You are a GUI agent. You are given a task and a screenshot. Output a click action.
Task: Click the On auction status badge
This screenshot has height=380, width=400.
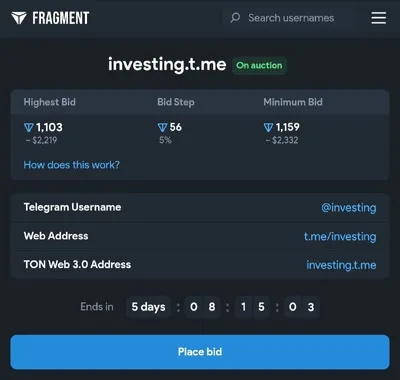coord(259,65)
